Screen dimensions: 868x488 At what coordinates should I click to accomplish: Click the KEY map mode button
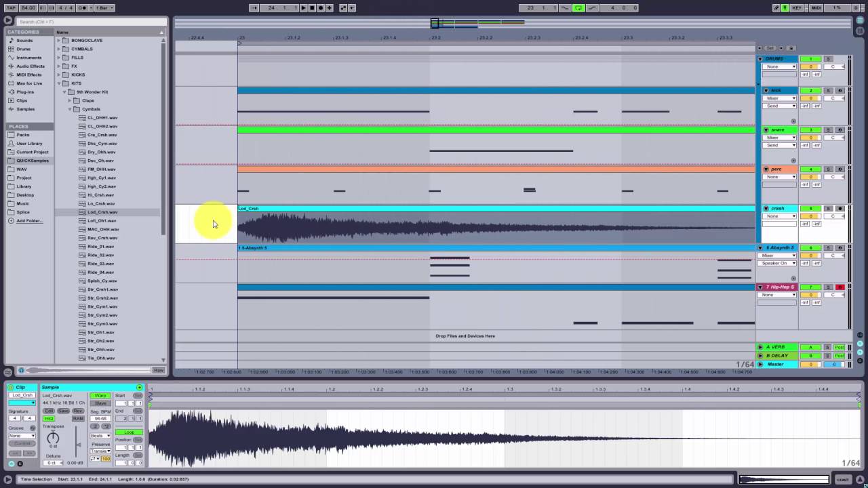(x=797, y=8)
